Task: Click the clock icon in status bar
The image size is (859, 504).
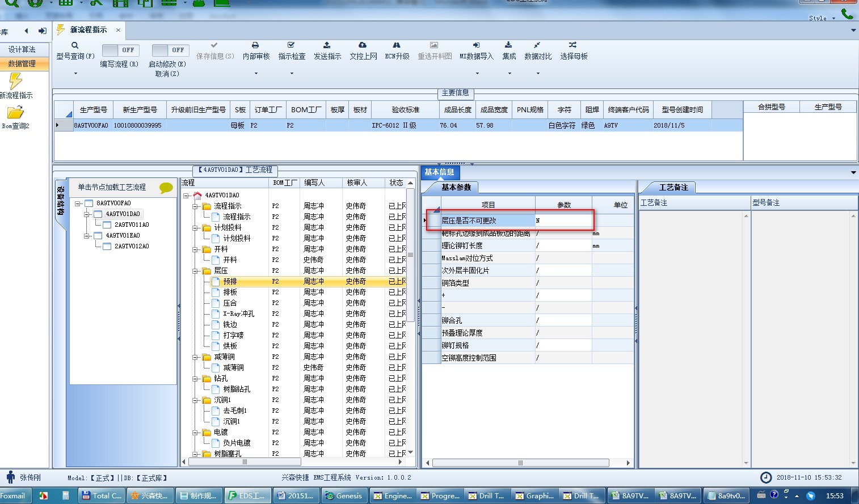Action: 766,477
